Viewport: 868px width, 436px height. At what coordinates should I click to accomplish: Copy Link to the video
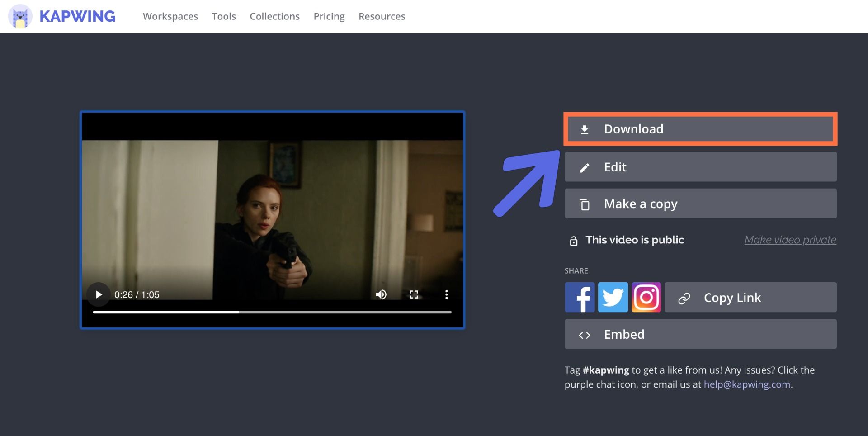coord(750,297)
